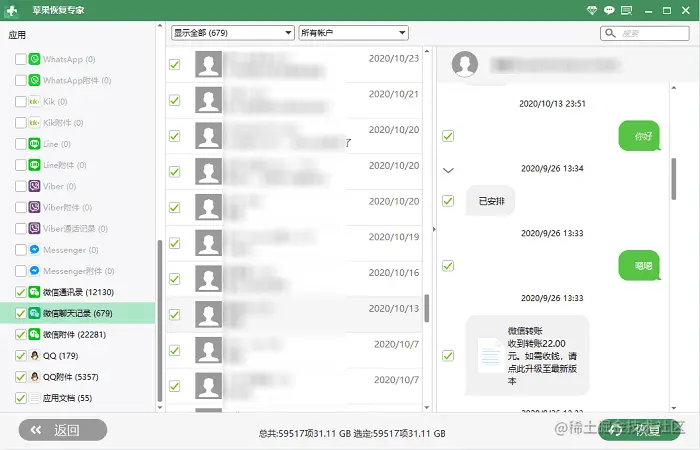Click sidebar scroll-down arrow
The width and height of the screenshot is (700, 450).
pyautogui.click(x=160, y=407)
